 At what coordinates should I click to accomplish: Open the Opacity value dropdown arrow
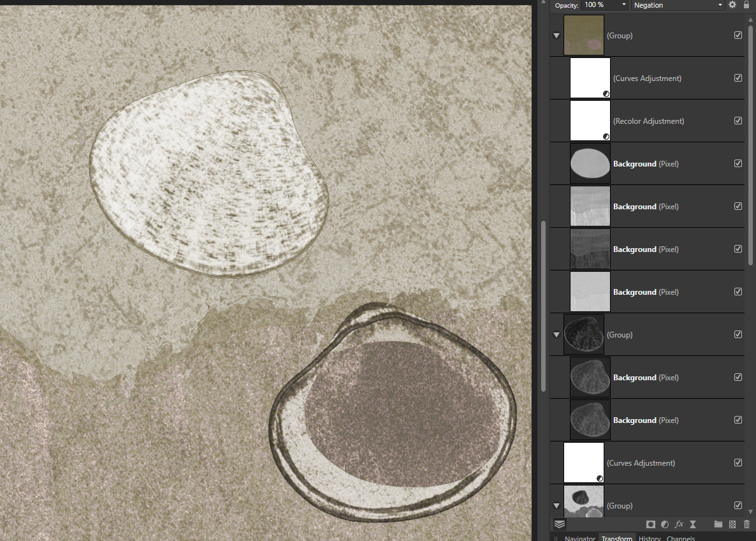click(623, 5)
